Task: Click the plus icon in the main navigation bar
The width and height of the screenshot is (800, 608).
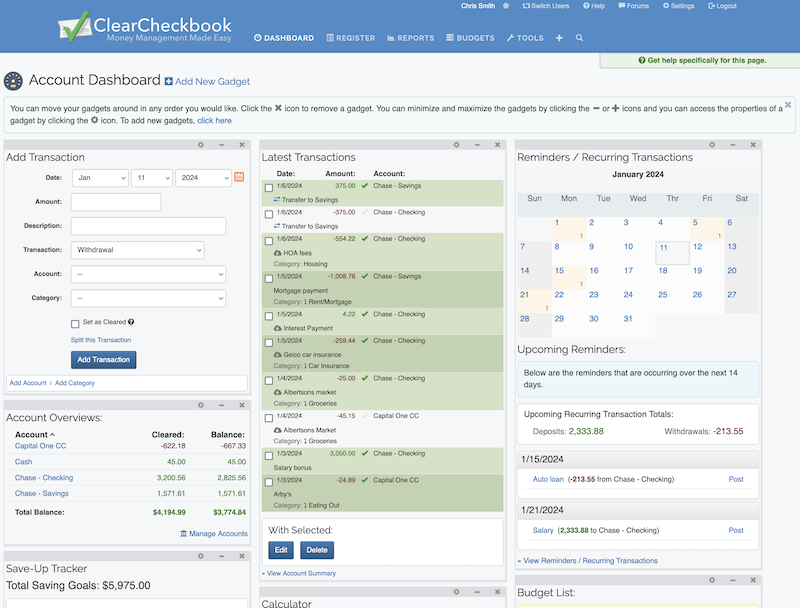Action: 558,37
